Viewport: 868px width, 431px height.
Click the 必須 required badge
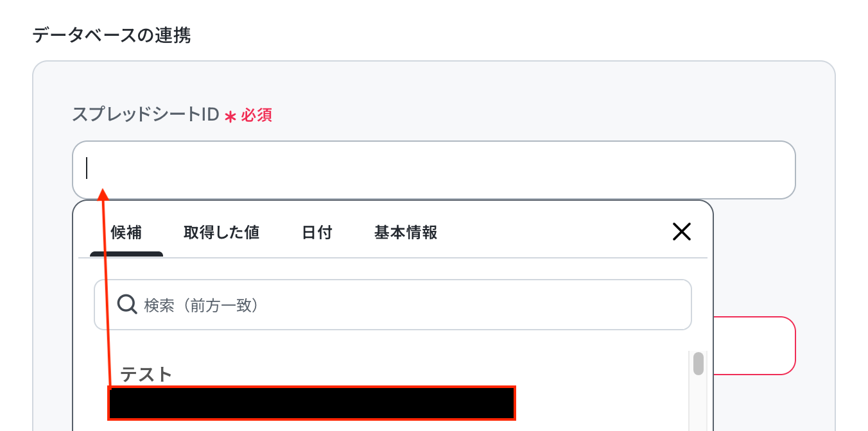[257, 115]
